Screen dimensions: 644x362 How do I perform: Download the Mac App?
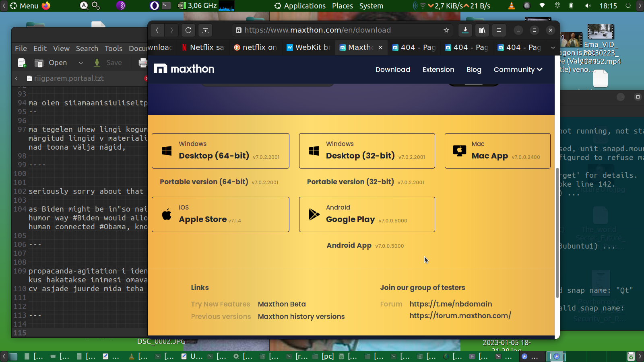497,151
